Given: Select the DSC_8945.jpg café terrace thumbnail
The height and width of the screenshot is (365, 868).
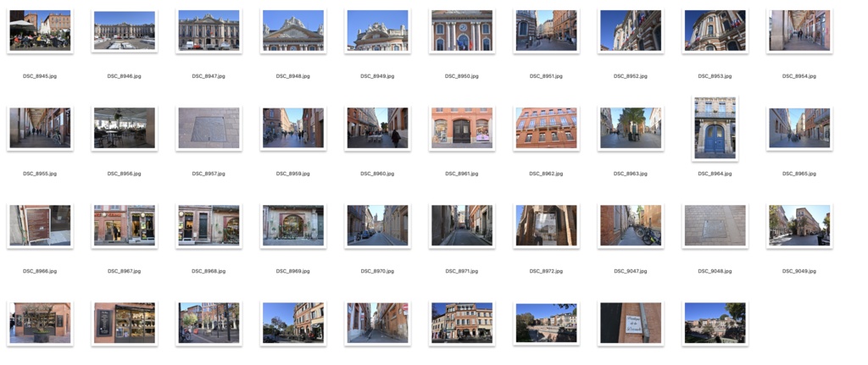Looking at the screenshot, I should (40, 30).
